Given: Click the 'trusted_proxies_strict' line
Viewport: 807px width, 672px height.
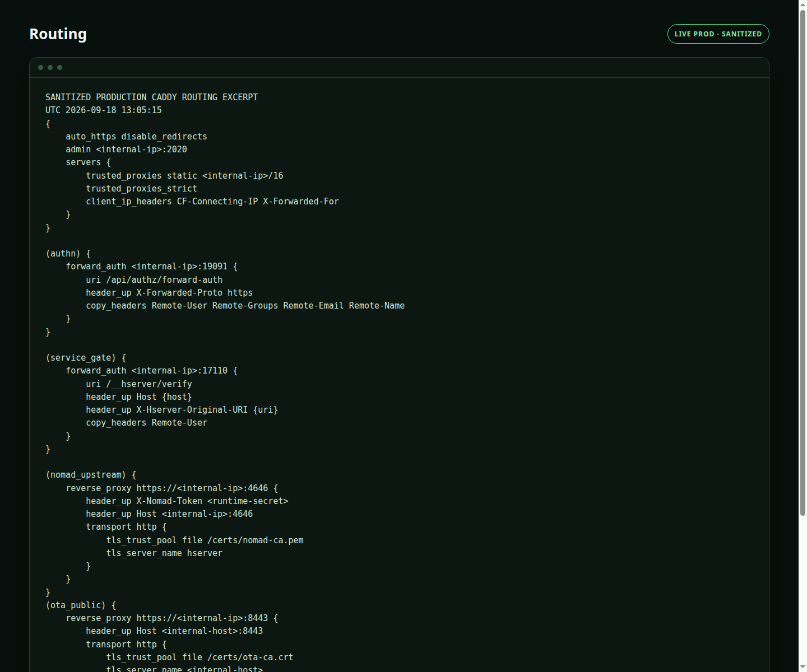Looking at the screenshot, I should (141, 189).
